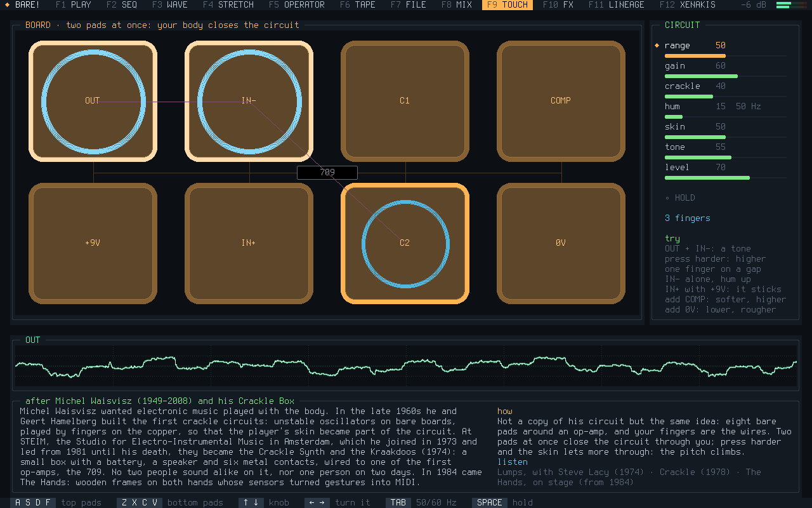812x508 pixels.
Task: Click the '3 fingers' status text
Action: 688,218
